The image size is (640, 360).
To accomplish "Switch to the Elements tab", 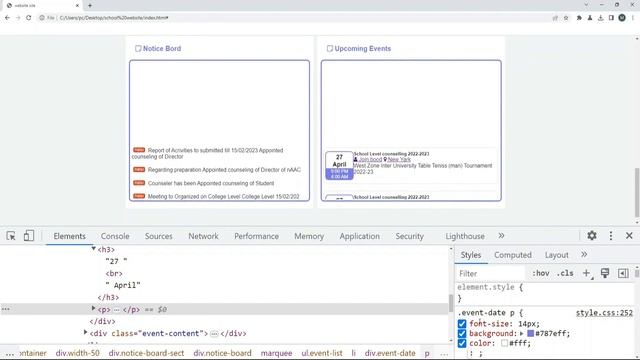I will [69, 236].
